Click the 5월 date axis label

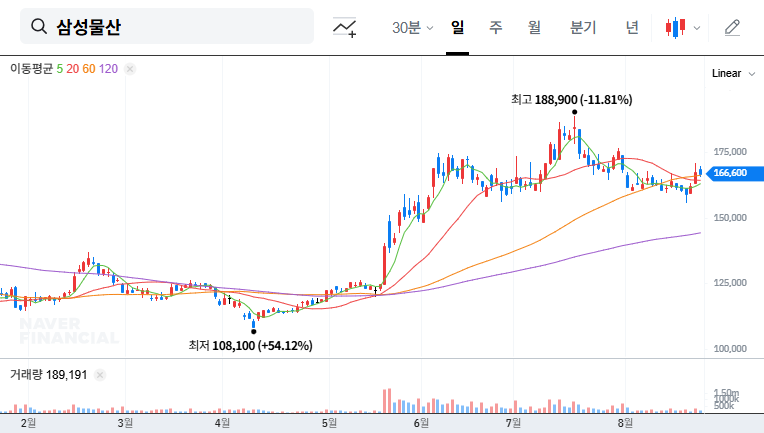[x=329, y=423]
